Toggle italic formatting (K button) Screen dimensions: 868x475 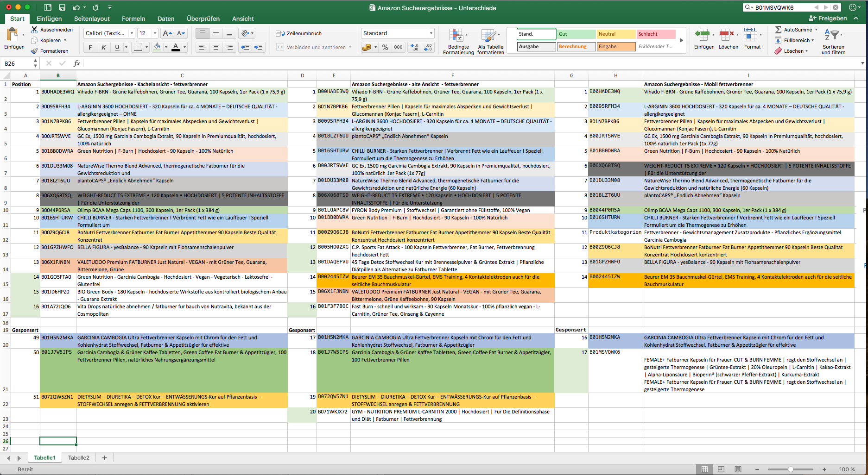(x=103, y=47)
